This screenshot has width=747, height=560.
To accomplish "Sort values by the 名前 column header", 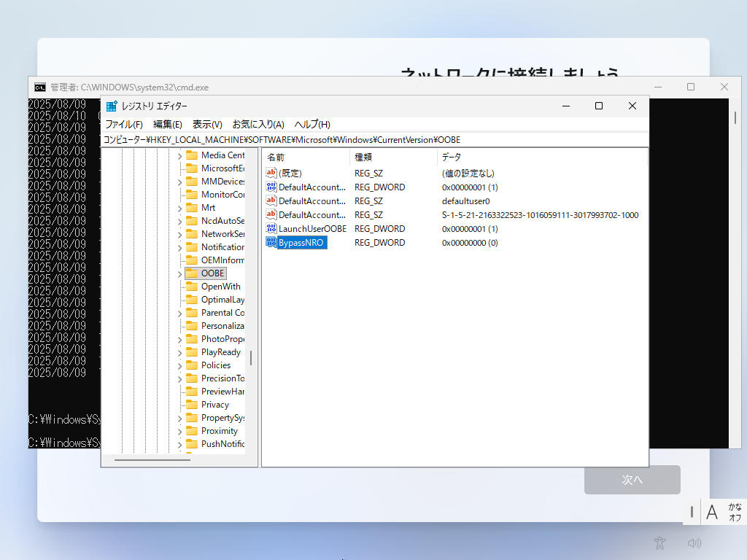I will pyautogui.click(x=306, y=157).
